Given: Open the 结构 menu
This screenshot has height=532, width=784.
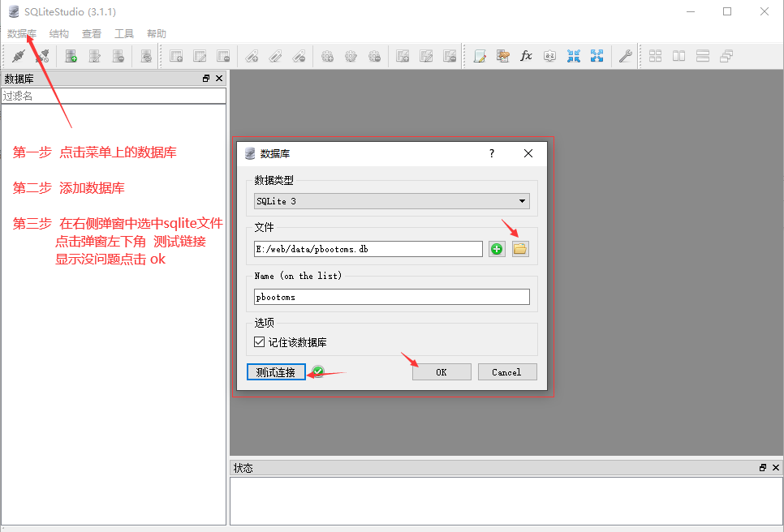Looking at the screenshot, I should (x=59, y=33).
